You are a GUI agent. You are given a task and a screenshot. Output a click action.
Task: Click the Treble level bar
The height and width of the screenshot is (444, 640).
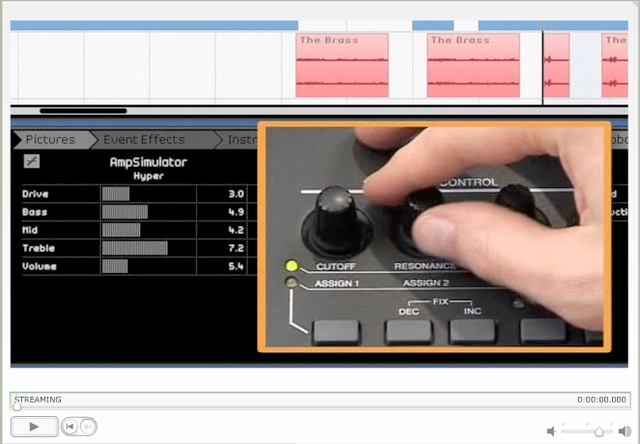(x=135, y=248)
